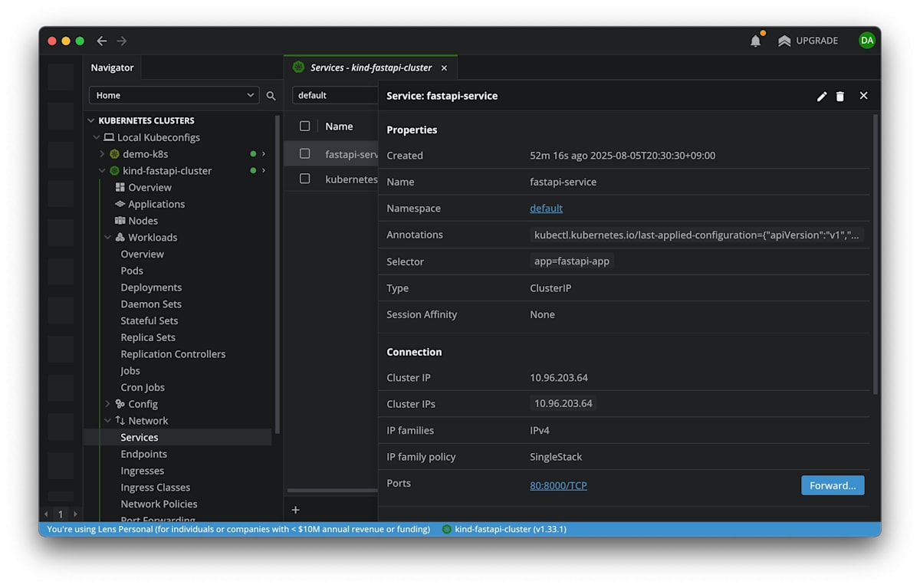
Task: Open the default namespace link
Action: (x=546, y=209)
